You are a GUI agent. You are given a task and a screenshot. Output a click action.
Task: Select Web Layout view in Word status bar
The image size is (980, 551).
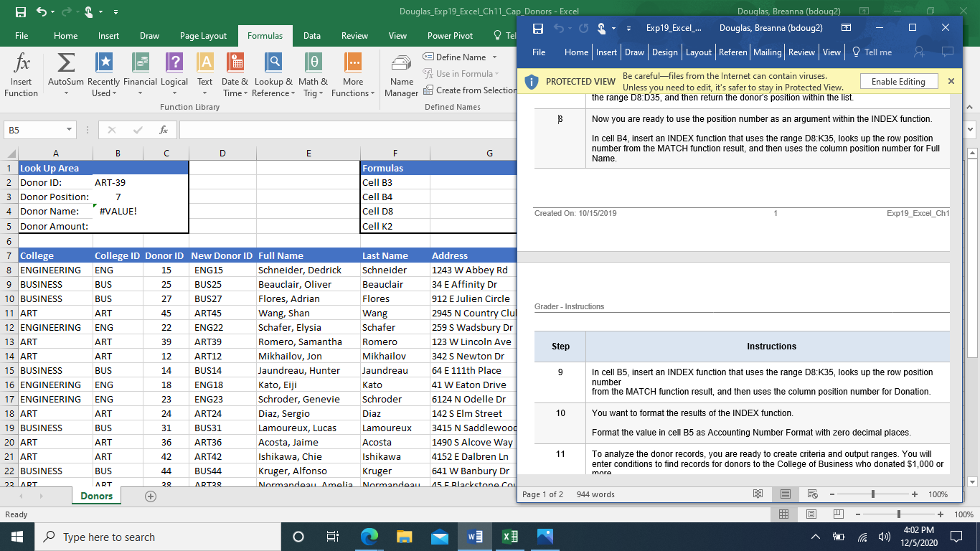[813, 494]
